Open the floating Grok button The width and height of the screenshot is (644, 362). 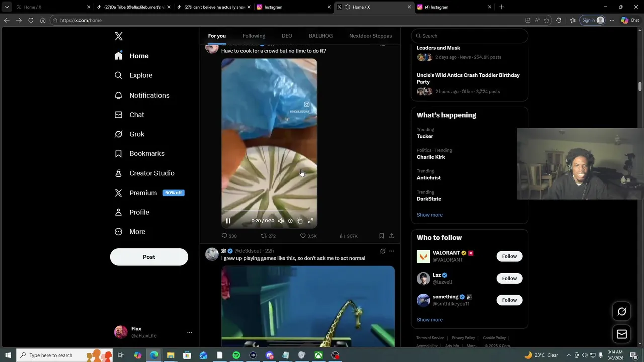pos(622,312)
